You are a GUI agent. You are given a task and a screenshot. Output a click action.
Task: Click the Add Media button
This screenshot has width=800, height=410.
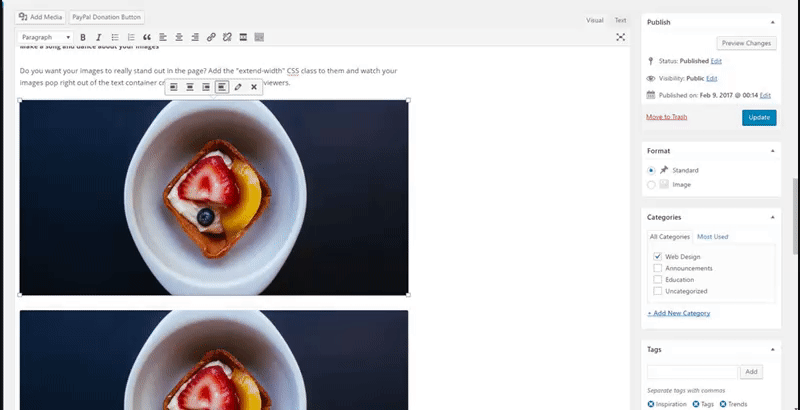click(40, 17)
